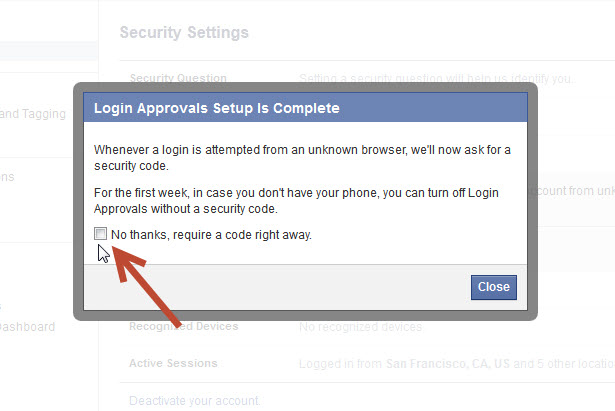Open the "Dashboard" sidebar item
This screenshot has width=615, height=411.
pyautogui.click(x=27, y=327)
